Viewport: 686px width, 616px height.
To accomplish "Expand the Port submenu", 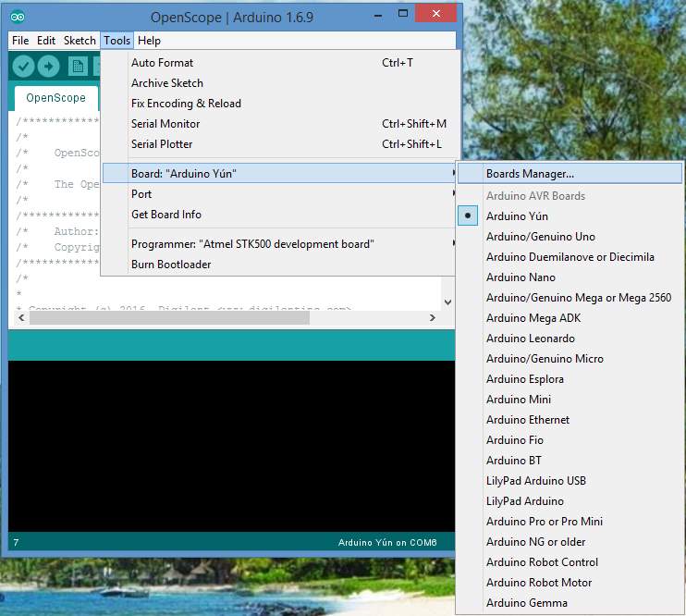I will pos(279,194).
